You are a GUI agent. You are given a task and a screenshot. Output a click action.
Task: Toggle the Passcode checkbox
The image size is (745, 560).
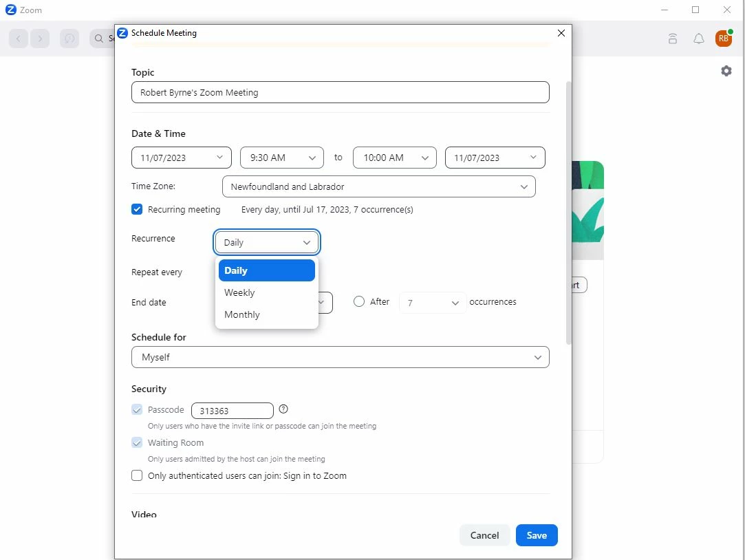(137, 409)
